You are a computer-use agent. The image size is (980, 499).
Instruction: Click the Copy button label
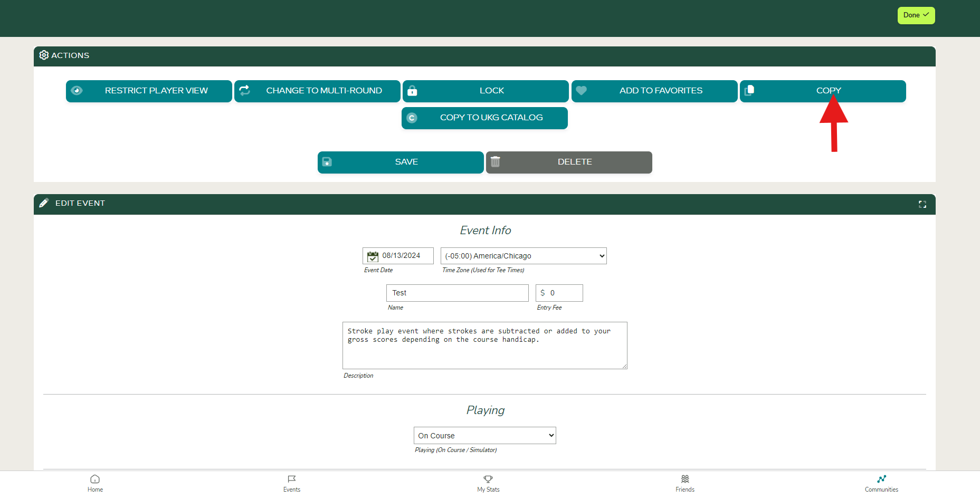point(829,91)
